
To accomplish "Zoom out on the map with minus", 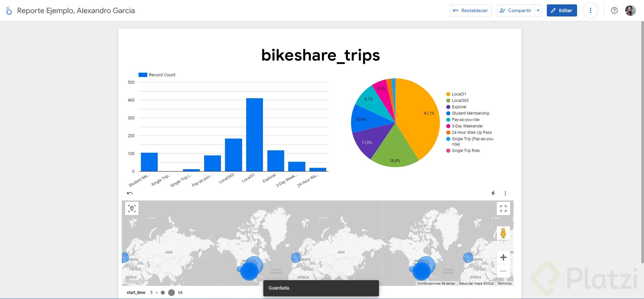I will [x=503, y=271].
